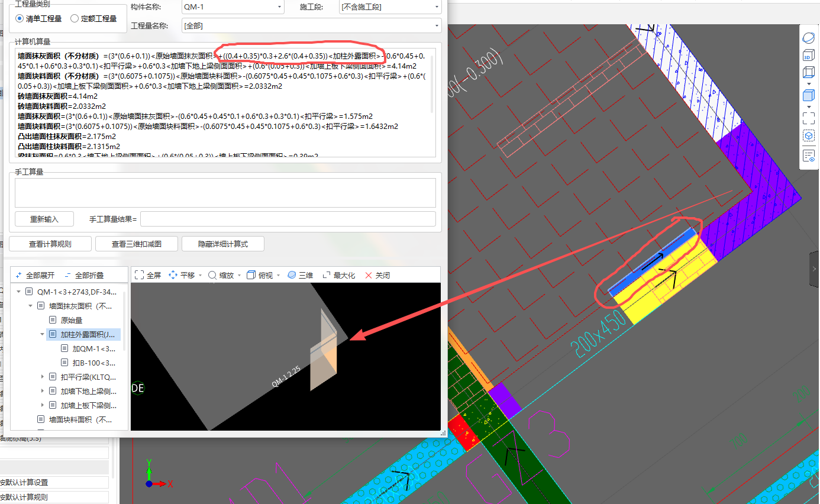Image resolution: width=820 pixels, height=504 pixels.
Task: Click the 砖墙面块料面积=2.0332m2 line
Action: pyautogui.click(x=62, y=106)
